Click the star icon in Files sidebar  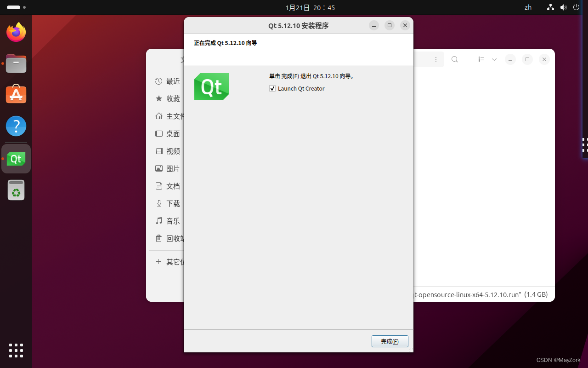[159, 98]
